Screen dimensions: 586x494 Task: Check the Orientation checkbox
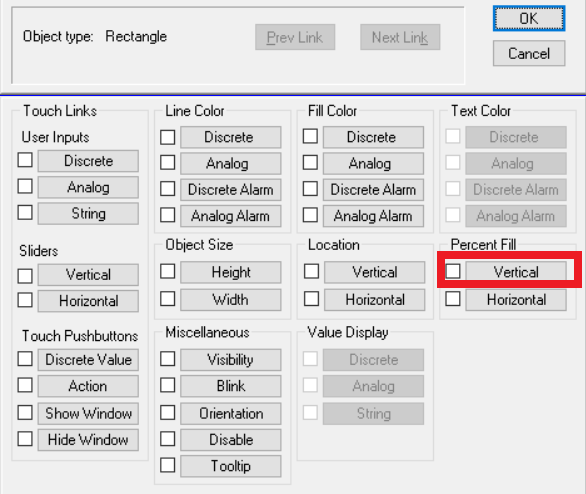coord(167,413)
